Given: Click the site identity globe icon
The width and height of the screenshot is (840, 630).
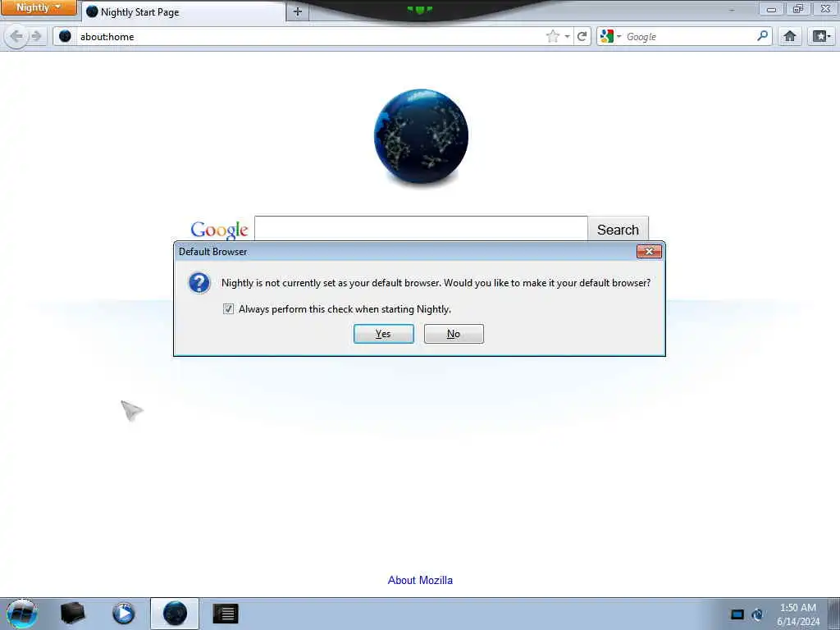Looking at the screenshot, I should 66,36.
